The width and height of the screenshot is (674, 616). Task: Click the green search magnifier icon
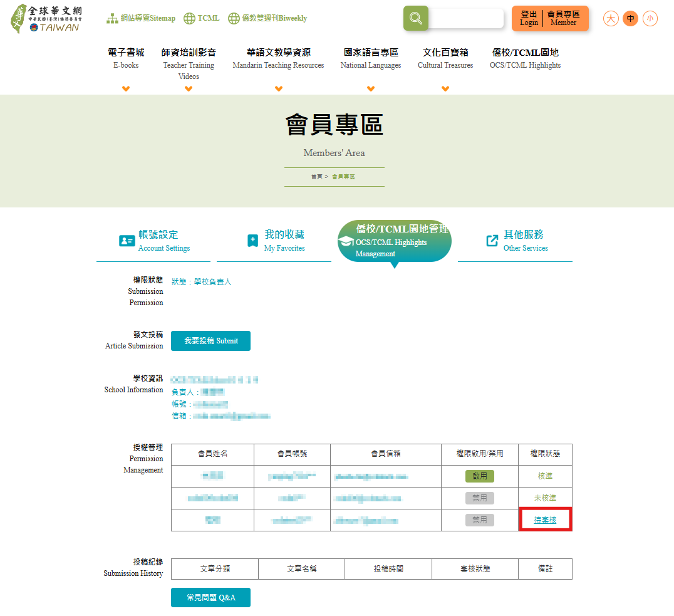click(415, 18)
